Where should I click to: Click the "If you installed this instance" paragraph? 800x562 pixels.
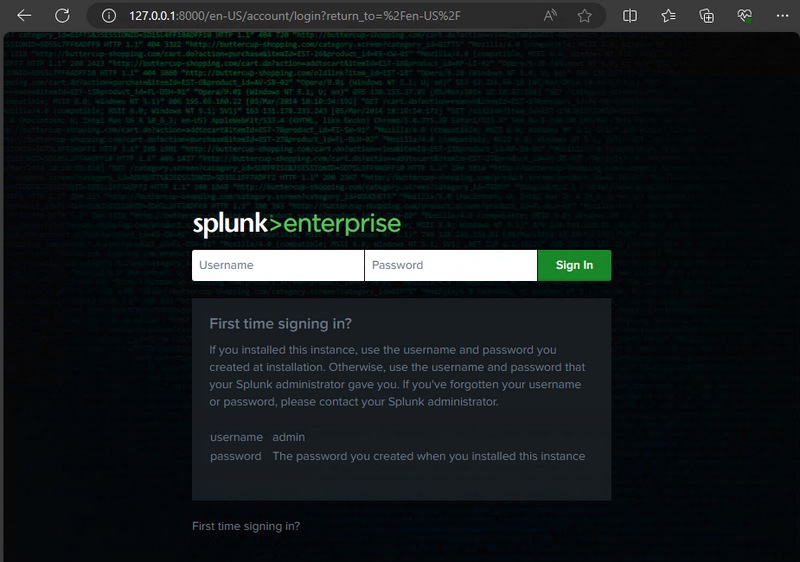(397, 376)
